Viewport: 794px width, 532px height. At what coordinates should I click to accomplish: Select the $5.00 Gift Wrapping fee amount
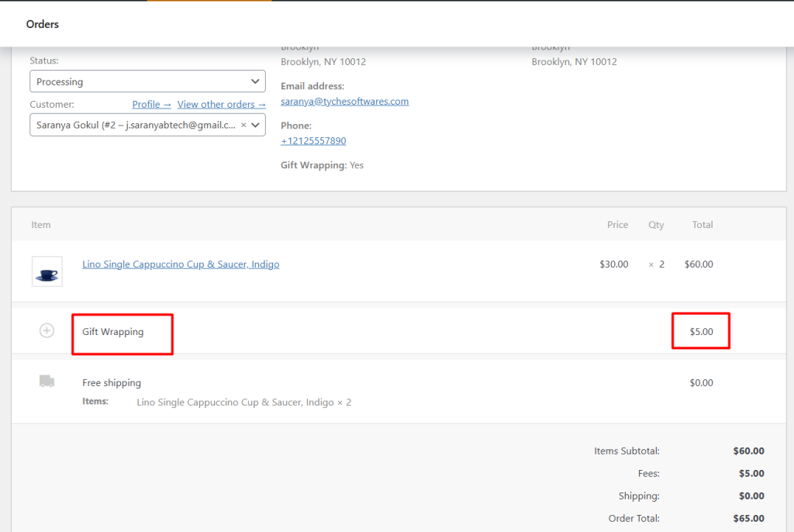pyautogui.click(x=700, y=330)
